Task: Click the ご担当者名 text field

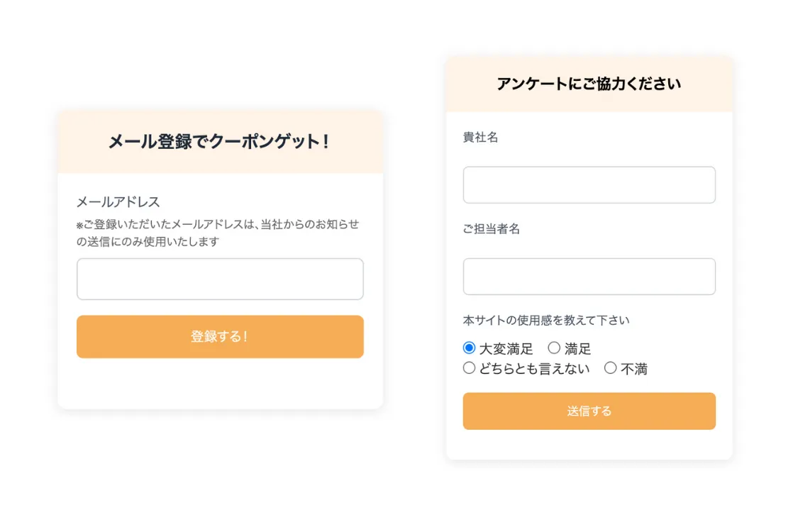Action: coord(589,277)
